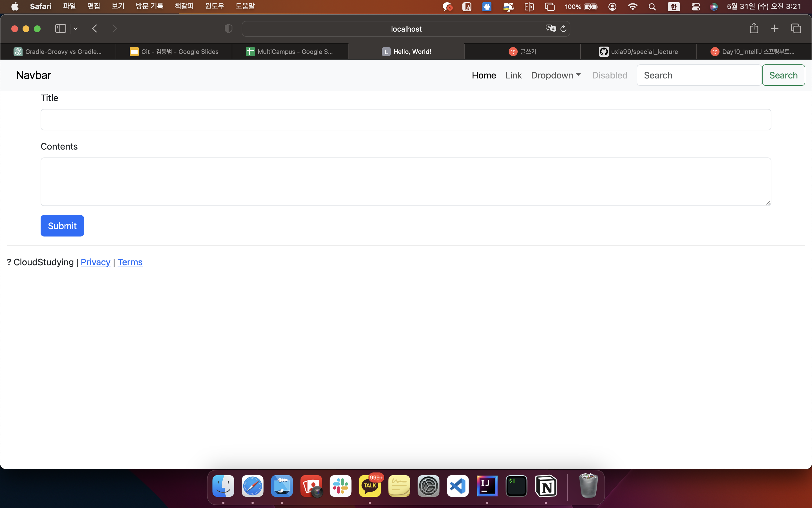Click the translate page icon in address bar

coord(551,29)
